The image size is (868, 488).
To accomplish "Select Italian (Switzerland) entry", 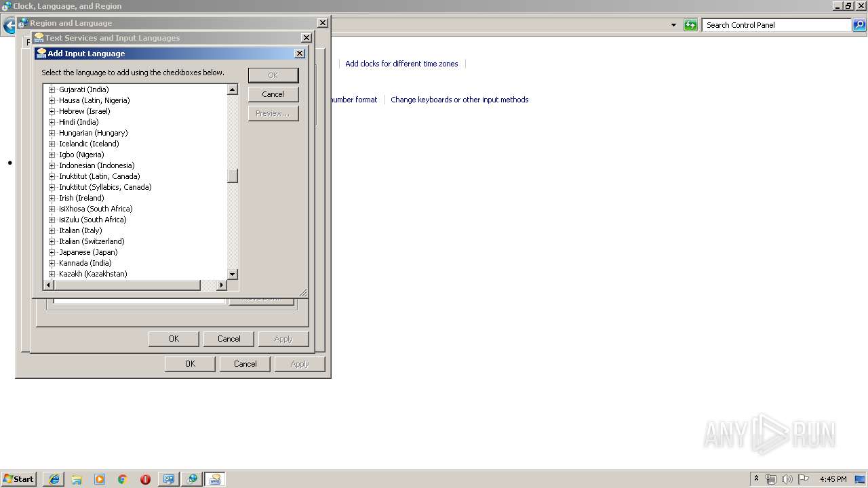I will [x=92, y=241].
